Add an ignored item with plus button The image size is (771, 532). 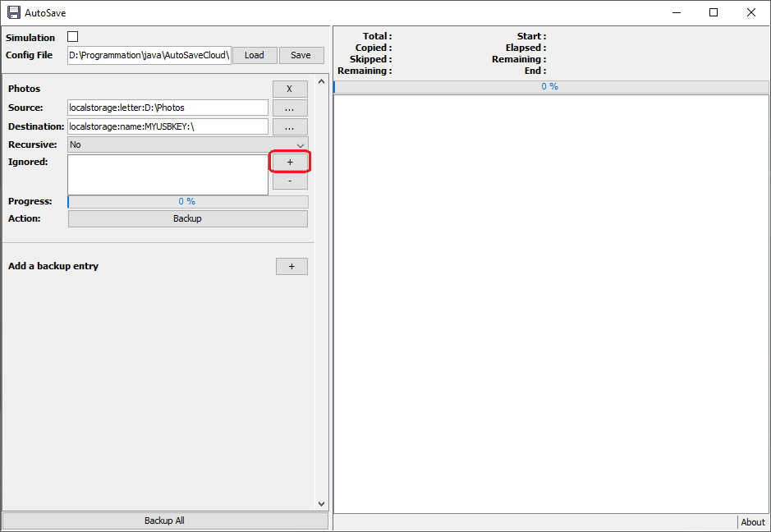tap(290, 162)
